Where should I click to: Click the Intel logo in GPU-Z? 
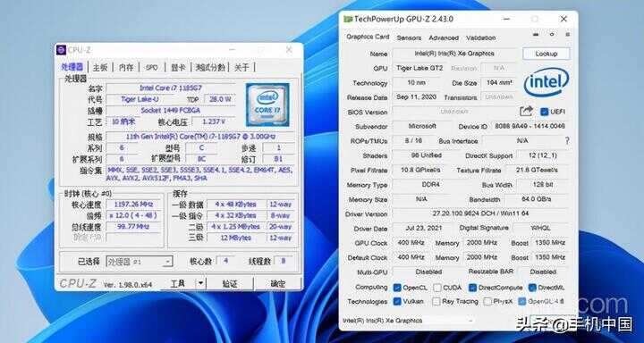[x=547, y=83]
